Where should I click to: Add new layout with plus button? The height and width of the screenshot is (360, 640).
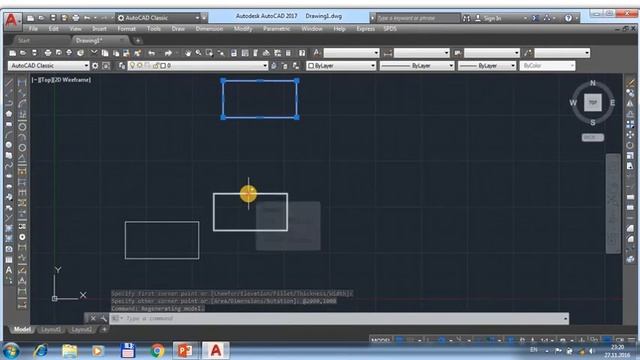coord(104,329)
